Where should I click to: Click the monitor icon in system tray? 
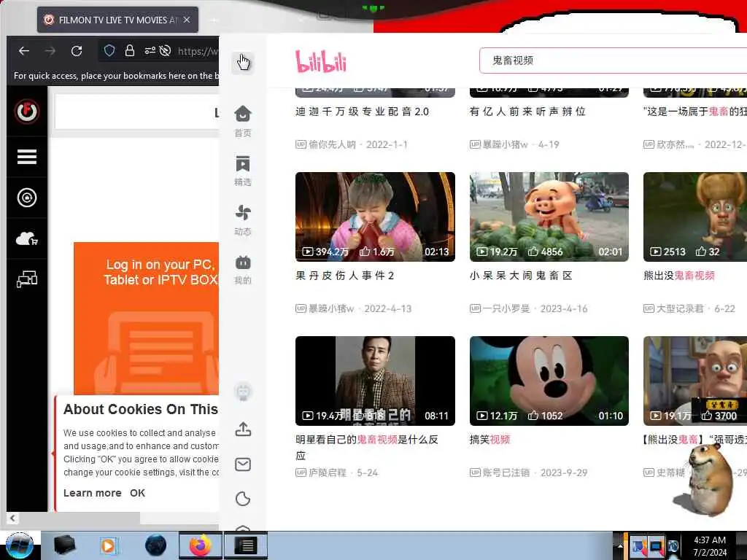656,546
